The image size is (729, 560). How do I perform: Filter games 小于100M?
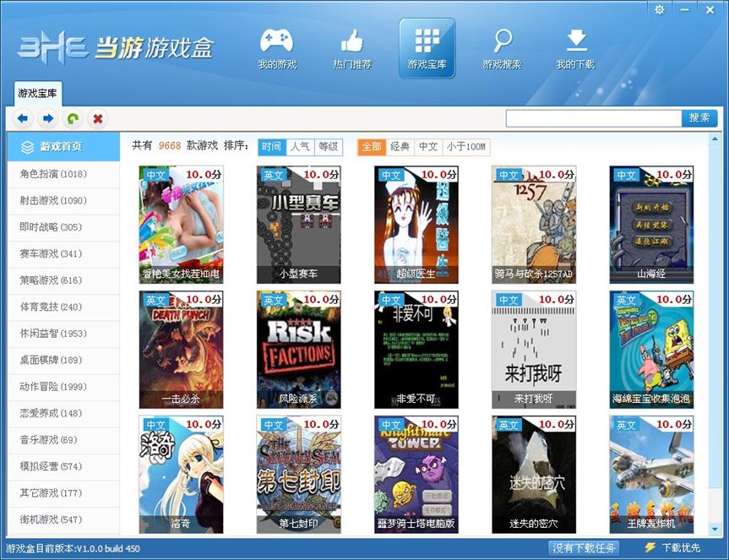click(465, 147)
